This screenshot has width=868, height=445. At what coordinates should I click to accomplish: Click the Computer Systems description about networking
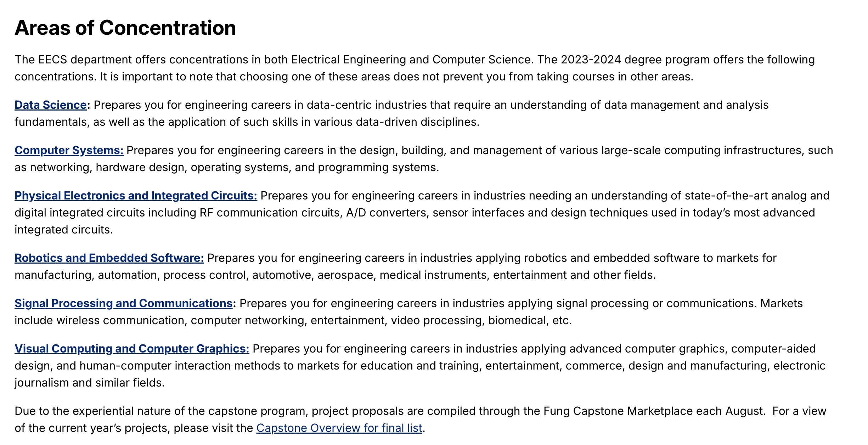coord(227,168)
